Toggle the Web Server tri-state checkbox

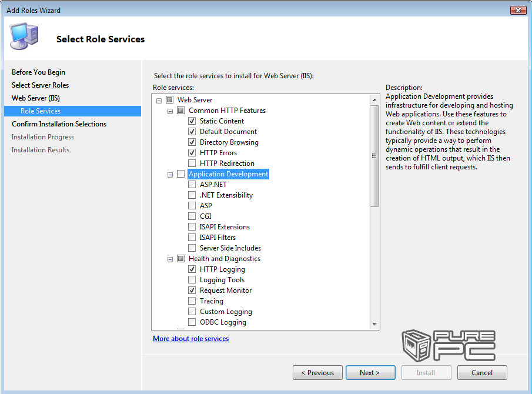[x=170, y=100]
